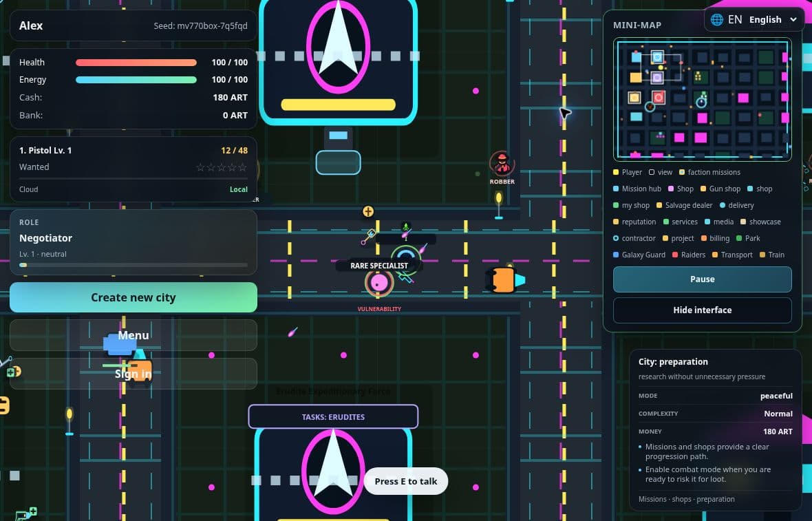Image resolution: width=812 pixels, height=521 pixels.
Task: Click the mini-map view
Action: point(702,99)
